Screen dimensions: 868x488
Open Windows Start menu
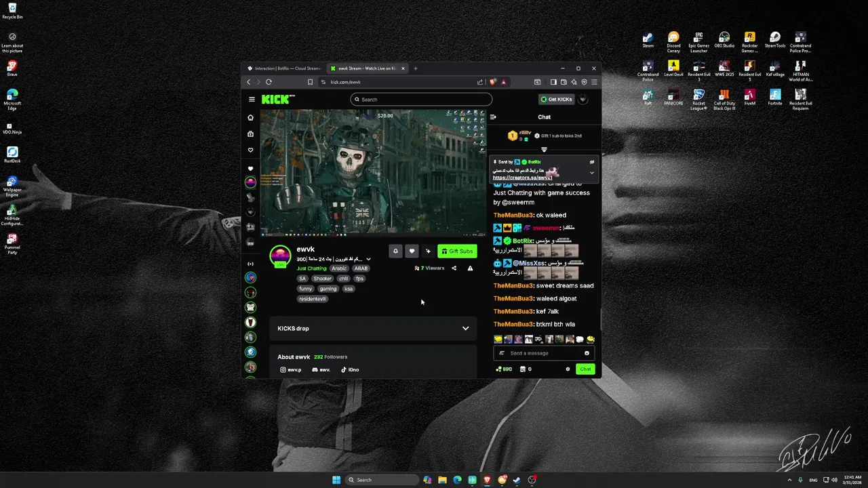(x=336, y=480)
